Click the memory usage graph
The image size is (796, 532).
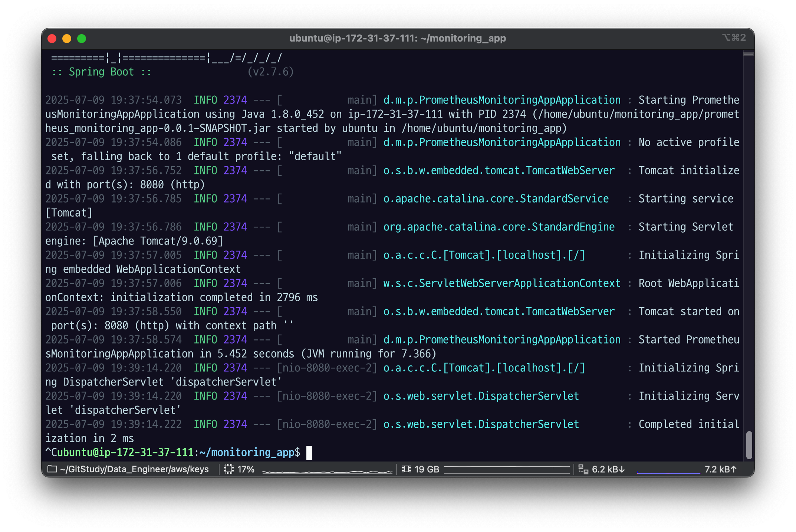click(506, 469)
